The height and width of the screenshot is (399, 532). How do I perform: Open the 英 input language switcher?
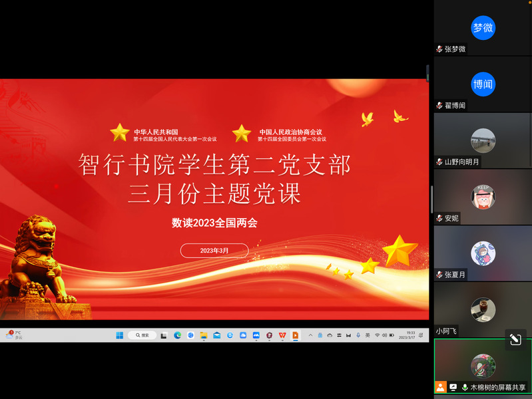pyautogui.click(x=368, y=335)
